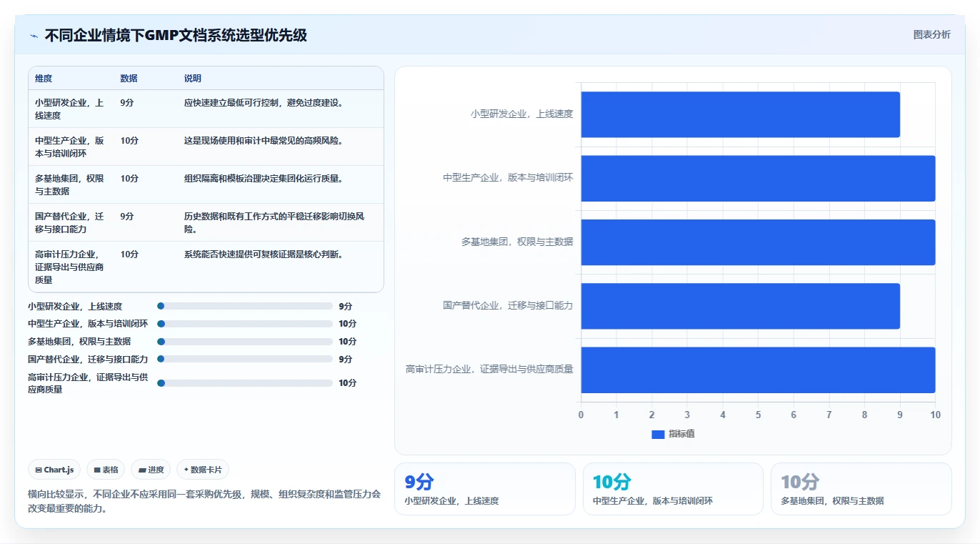Click the 维度 column header
Image resolution: width=980 pixels, height=544 pixels.
pos(44,79)
